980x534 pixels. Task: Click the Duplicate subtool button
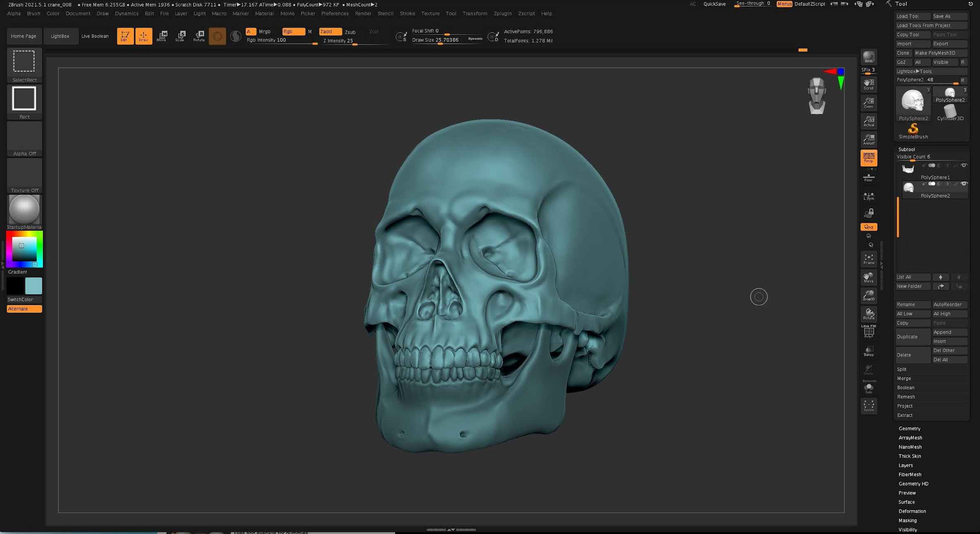click(x=912, y=336)
